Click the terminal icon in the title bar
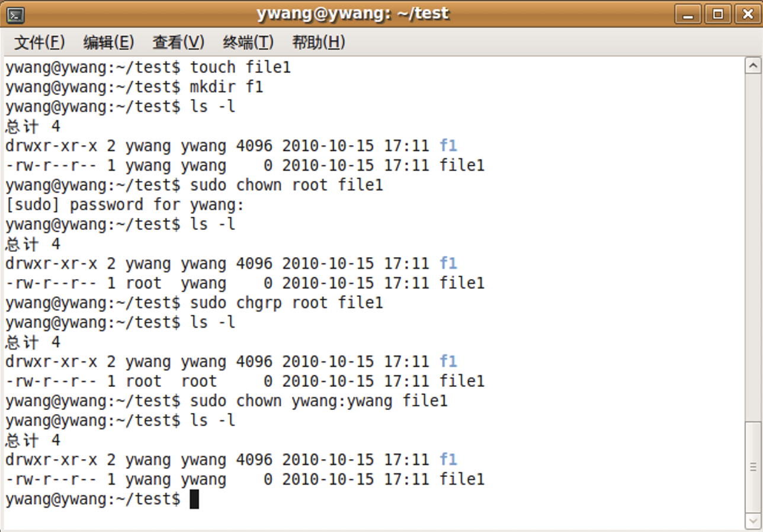The height and width of the screenshot is (532, 763). click(16, 15)
